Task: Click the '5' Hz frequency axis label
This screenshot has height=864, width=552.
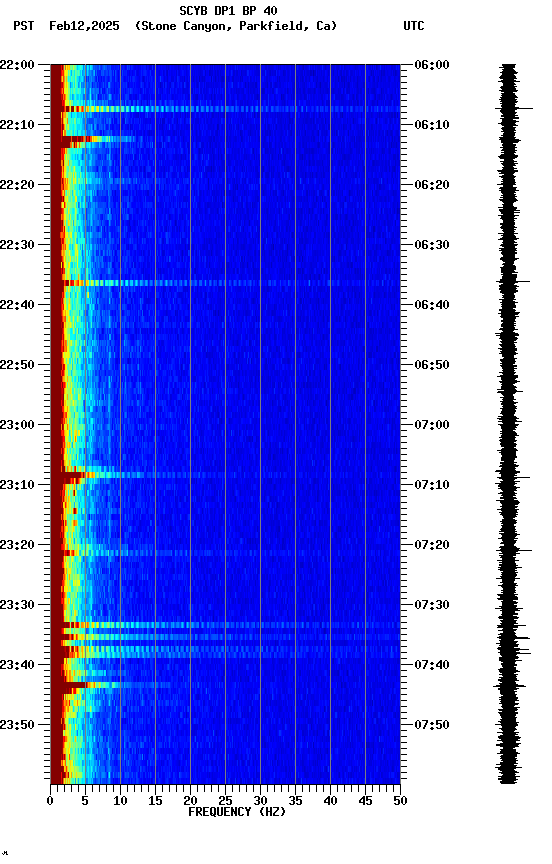Action: tap(85, 801)
